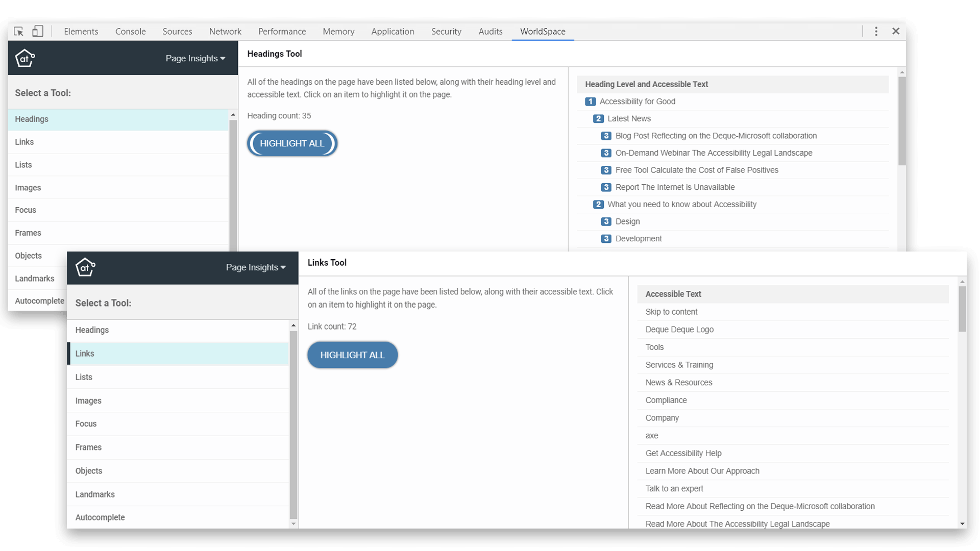Select Objects tool in the front window
The height and width of the screenshot is (551, 980).
click(178, 471)
